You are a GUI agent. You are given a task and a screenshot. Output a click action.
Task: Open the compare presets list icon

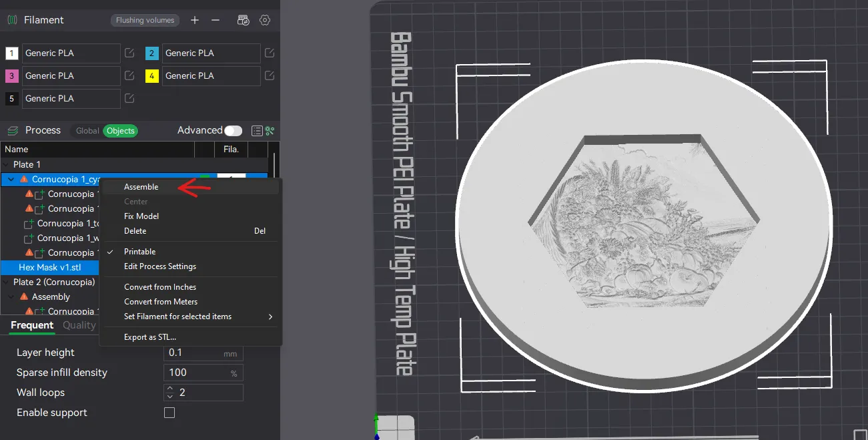tap(257, 131)
